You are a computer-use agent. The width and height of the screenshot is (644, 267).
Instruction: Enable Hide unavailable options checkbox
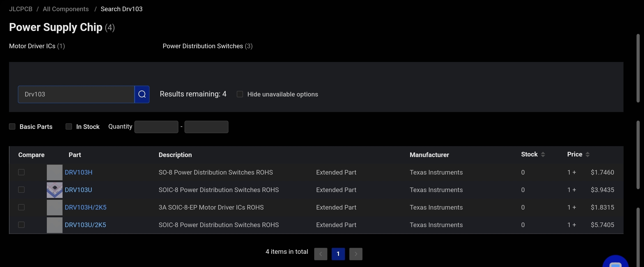pyautogui.click(x=240, y=94)
